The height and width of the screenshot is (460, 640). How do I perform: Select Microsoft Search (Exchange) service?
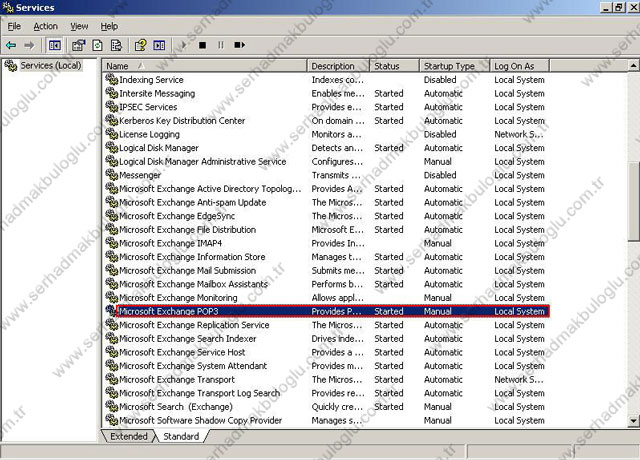(x=176, y=407)
